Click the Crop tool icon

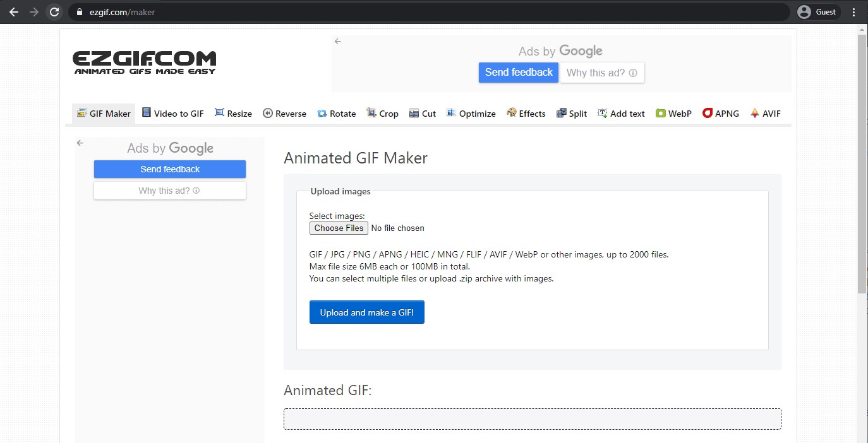[x=371, y=113]
